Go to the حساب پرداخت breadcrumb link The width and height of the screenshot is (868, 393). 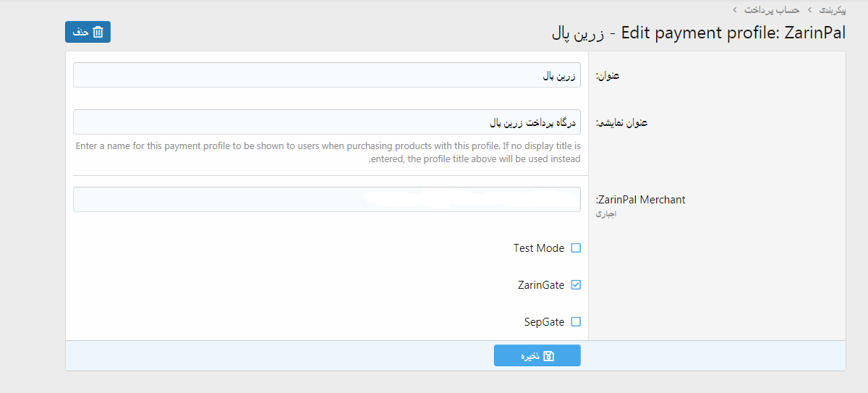click(x=772, y=9)
